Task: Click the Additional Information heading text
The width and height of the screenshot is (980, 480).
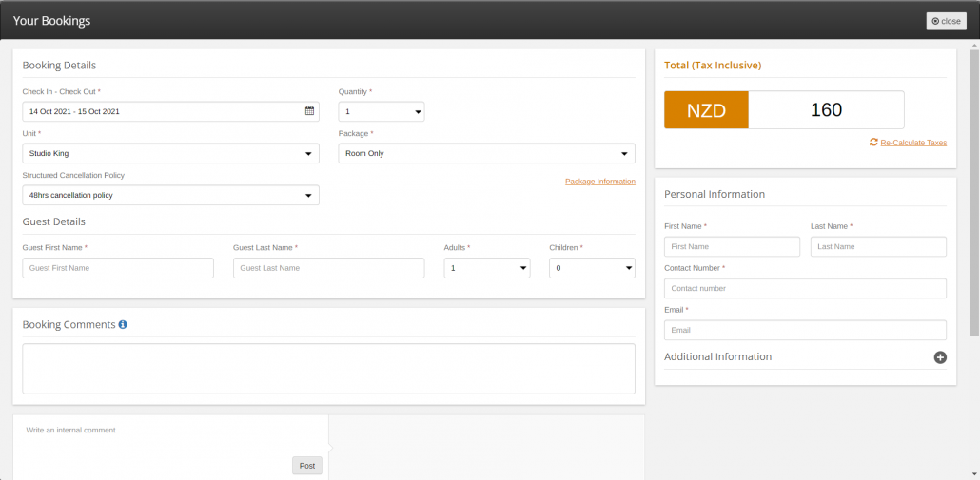Action: pos(718,357)
